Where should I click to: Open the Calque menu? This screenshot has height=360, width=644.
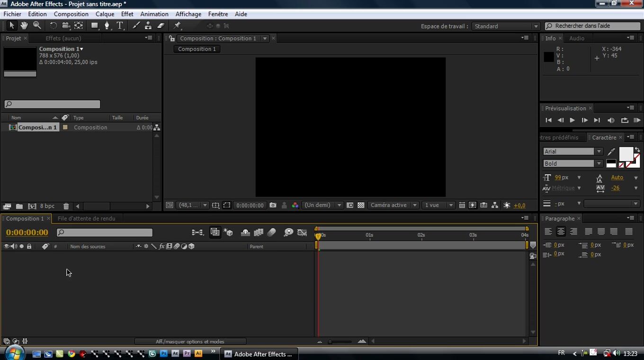[x=105, y=14]
